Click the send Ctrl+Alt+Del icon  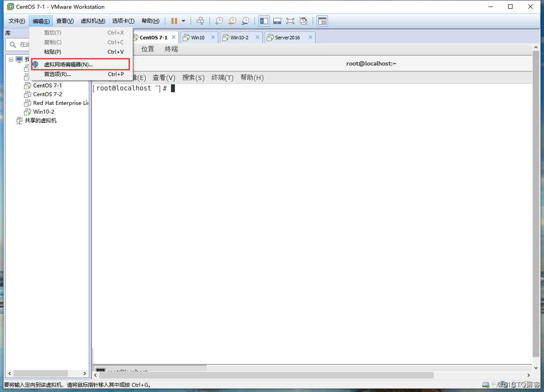(x=200, y=21)
